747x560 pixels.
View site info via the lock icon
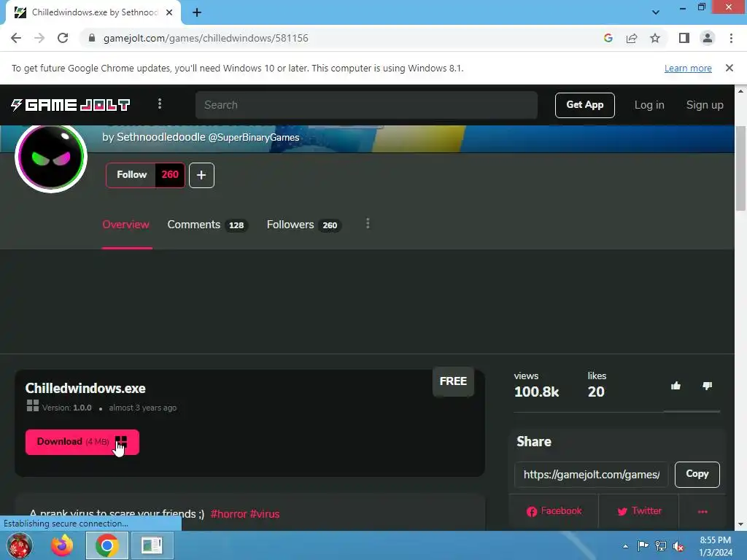tap(92, 38)
